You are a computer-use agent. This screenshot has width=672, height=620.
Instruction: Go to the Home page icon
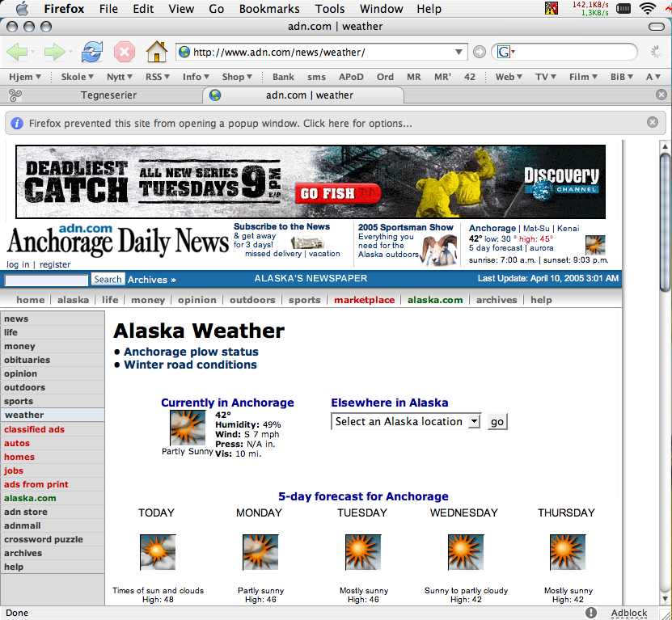click(x=156, y=52)
